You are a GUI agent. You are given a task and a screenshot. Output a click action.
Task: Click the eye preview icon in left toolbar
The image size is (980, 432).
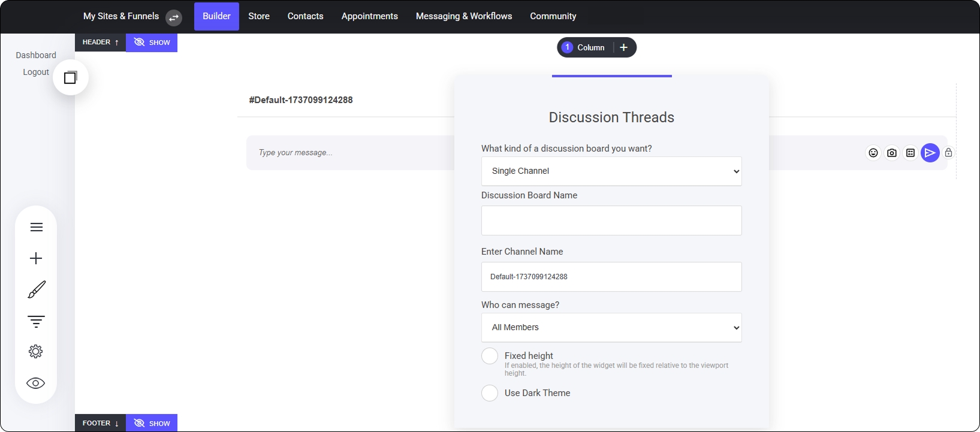pyautogui.click(x=36, y=383)
